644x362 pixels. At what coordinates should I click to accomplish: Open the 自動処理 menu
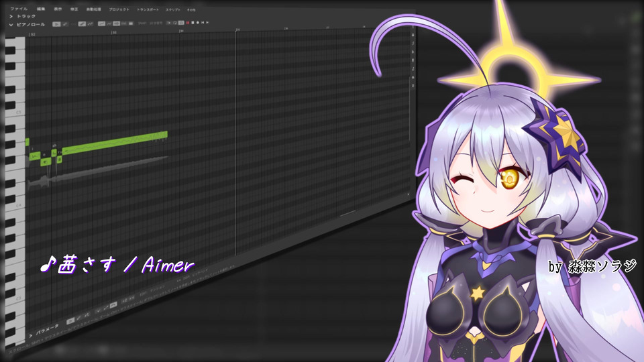(x=94, y=9)
